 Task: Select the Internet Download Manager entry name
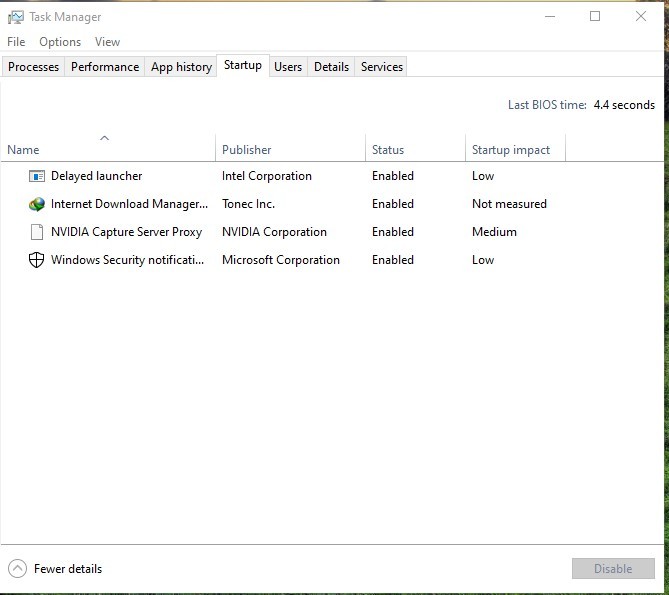click(x=129, y=204)
